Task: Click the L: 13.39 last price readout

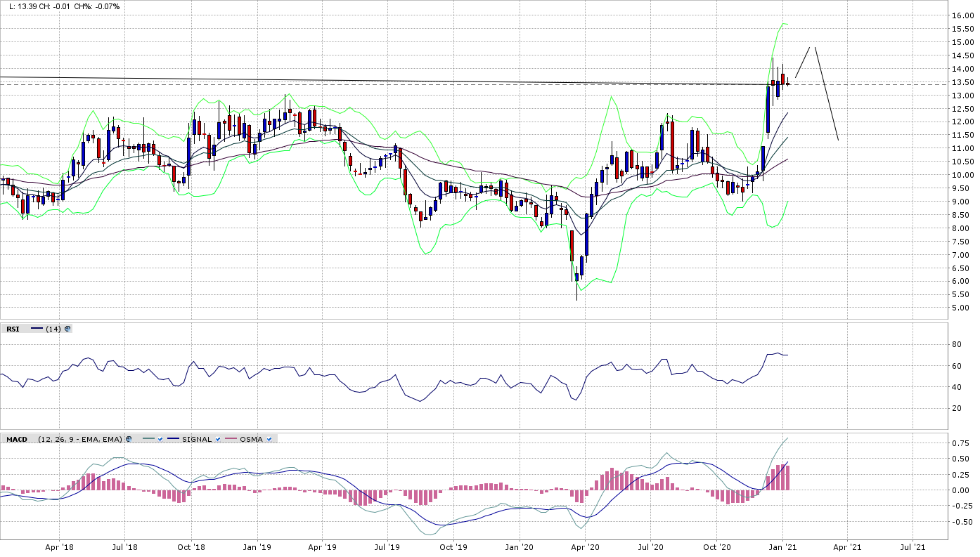Action: pos(22,6)
